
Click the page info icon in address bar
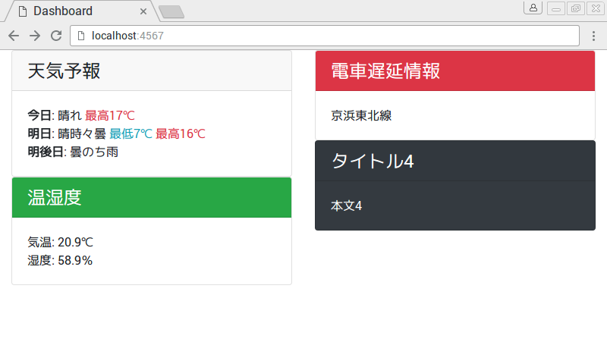pyautogui.click(x=81, y=36)
